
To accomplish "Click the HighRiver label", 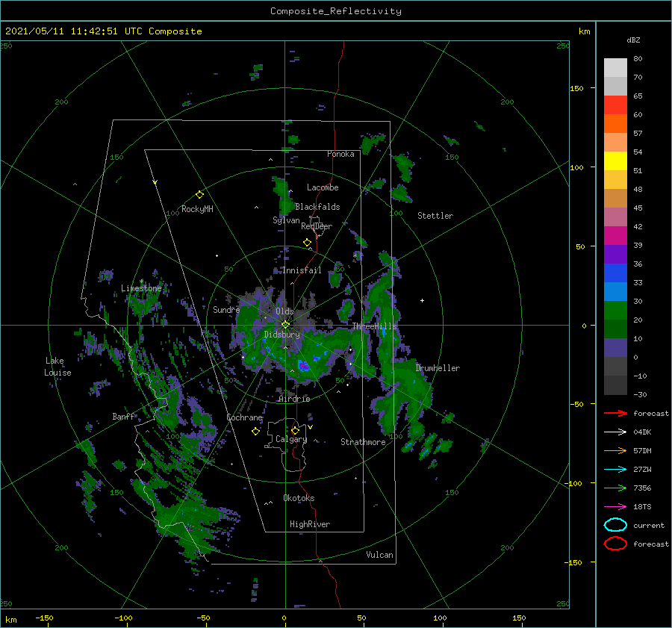I will (x=310, y=524).
